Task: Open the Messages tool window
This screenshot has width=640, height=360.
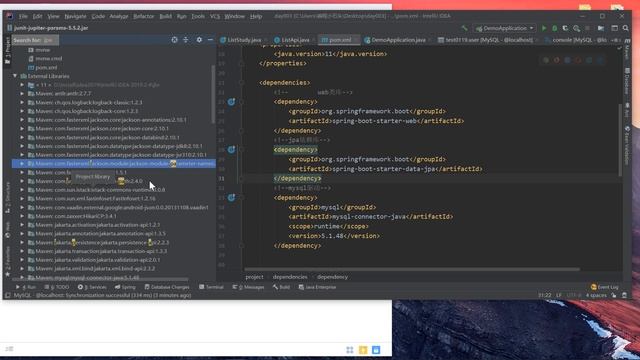Action: click(x=248, y=287)
